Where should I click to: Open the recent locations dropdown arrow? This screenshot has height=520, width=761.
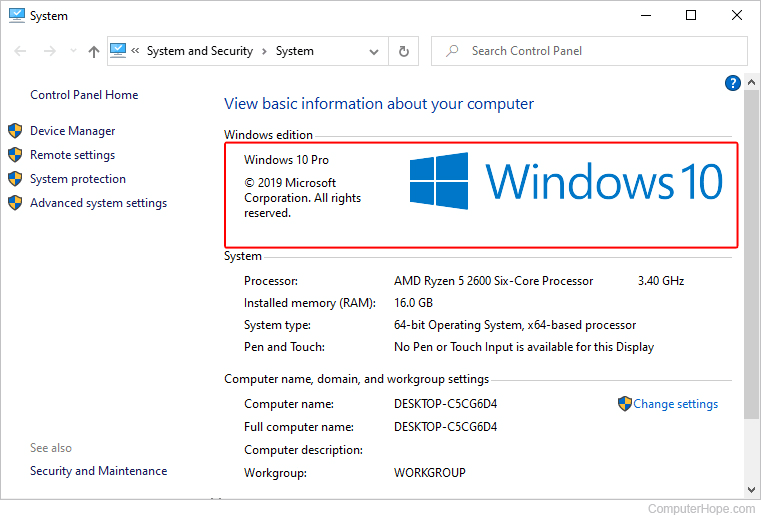click(x=73, y=50)
